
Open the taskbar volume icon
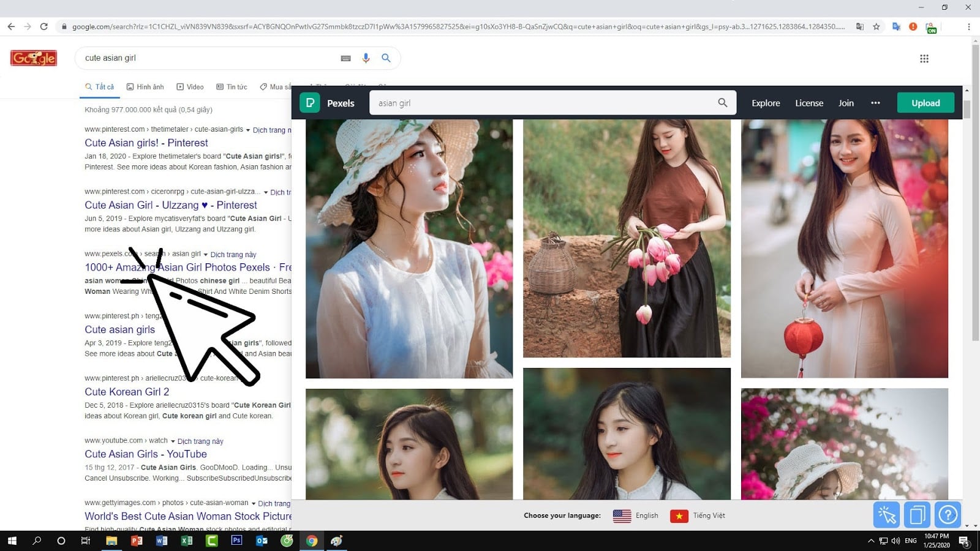pos(895,541)
